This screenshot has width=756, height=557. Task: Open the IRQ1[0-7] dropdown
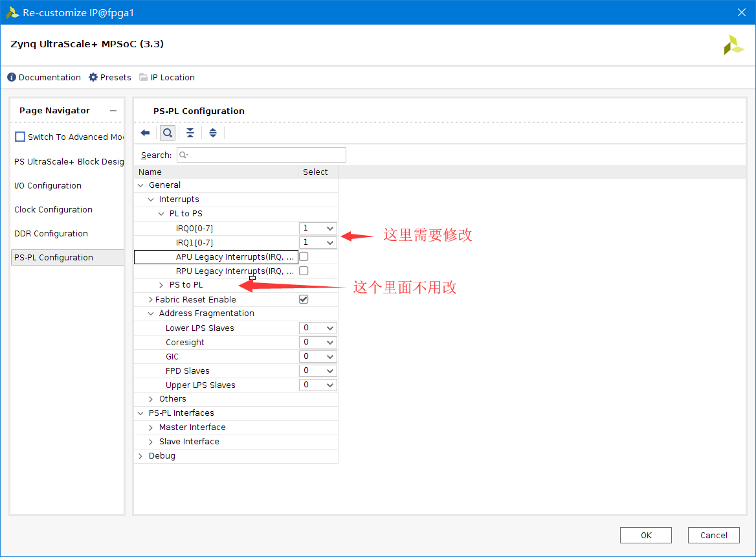pyautogui.click(x=318, y=243)
